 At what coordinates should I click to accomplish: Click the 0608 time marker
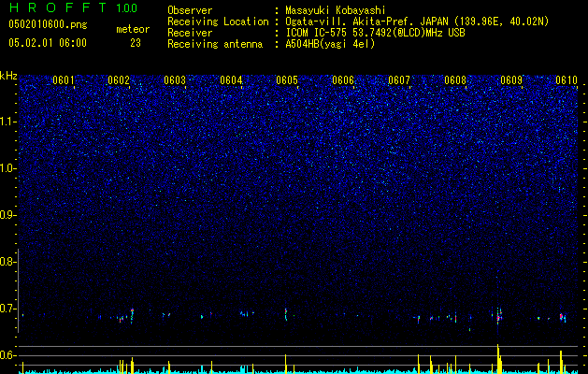click(x=455, y=80)
